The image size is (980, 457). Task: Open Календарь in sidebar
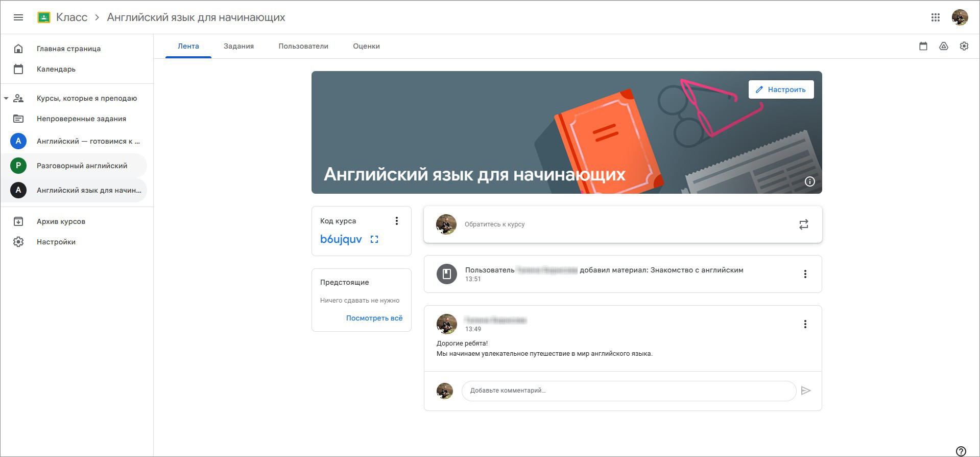(x=56, y=69)
